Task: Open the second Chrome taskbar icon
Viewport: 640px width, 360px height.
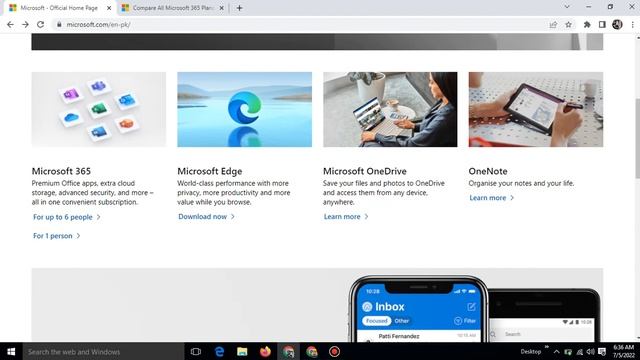Action: (x=312, y=351)
